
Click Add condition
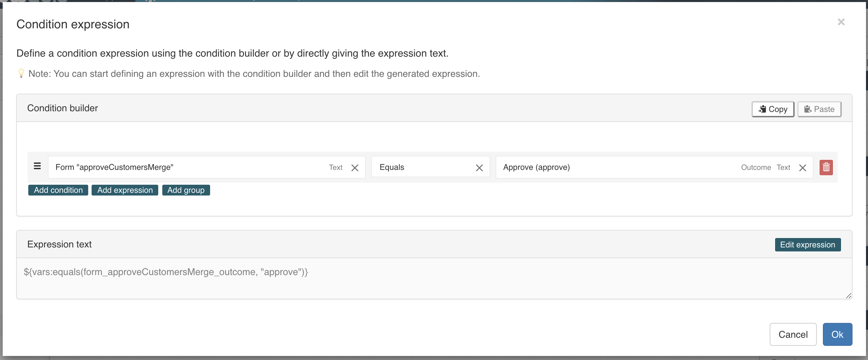click(x=58, y=190)
